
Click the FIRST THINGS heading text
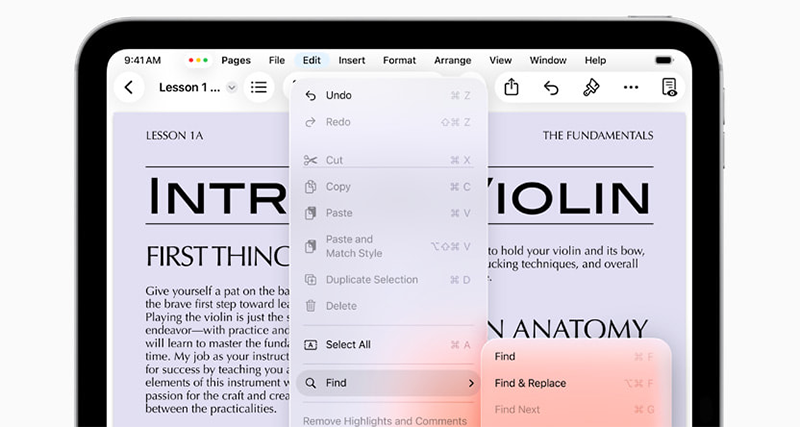point(217,256)
